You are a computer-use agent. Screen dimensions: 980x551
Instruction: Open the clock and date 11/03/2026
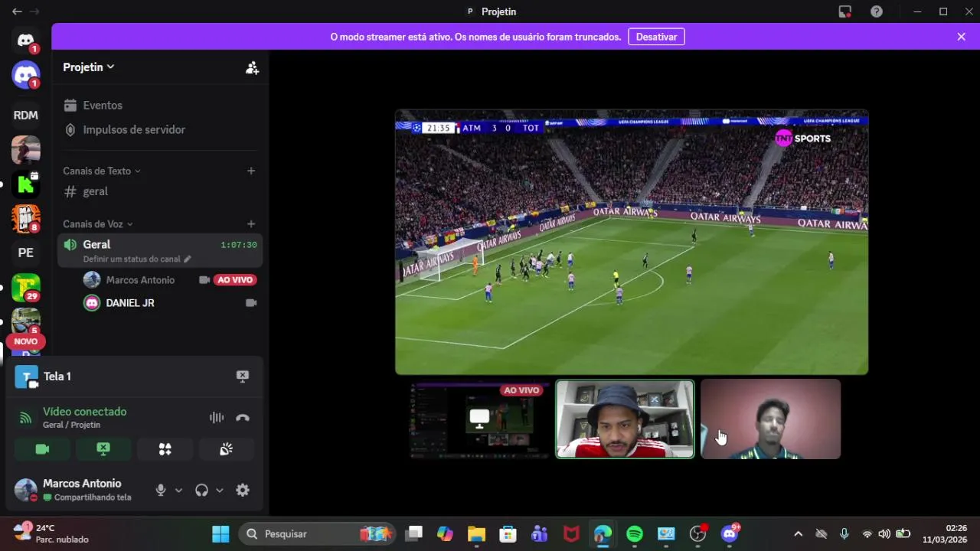pyautogui.click(x=945, y=533)
